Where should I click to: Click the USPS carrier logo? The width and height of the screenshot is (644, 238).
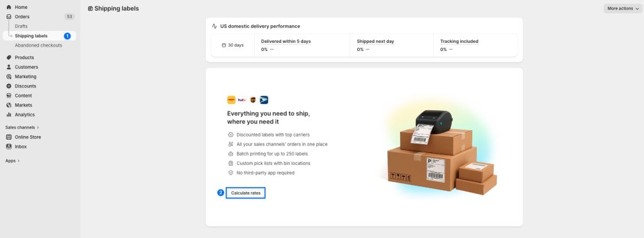[264, 100]
